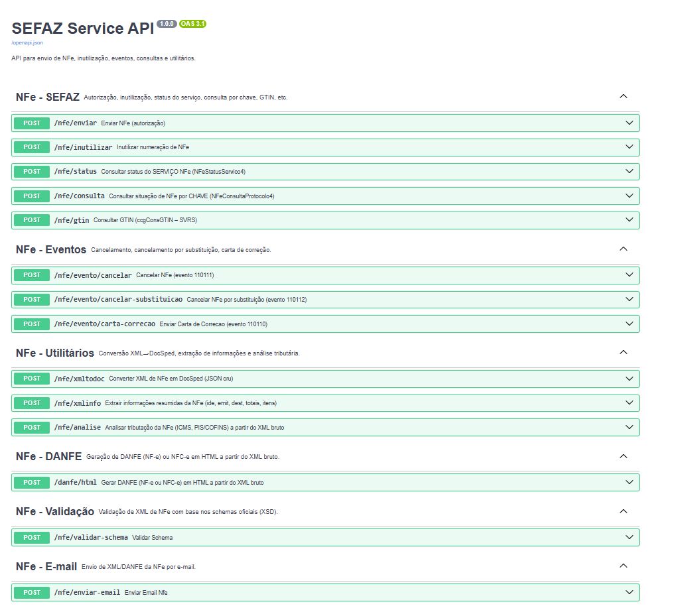Click the POST badge on /nfe/enviar
This screenshot has width=700, height=616.
click(x=31, y=123)
